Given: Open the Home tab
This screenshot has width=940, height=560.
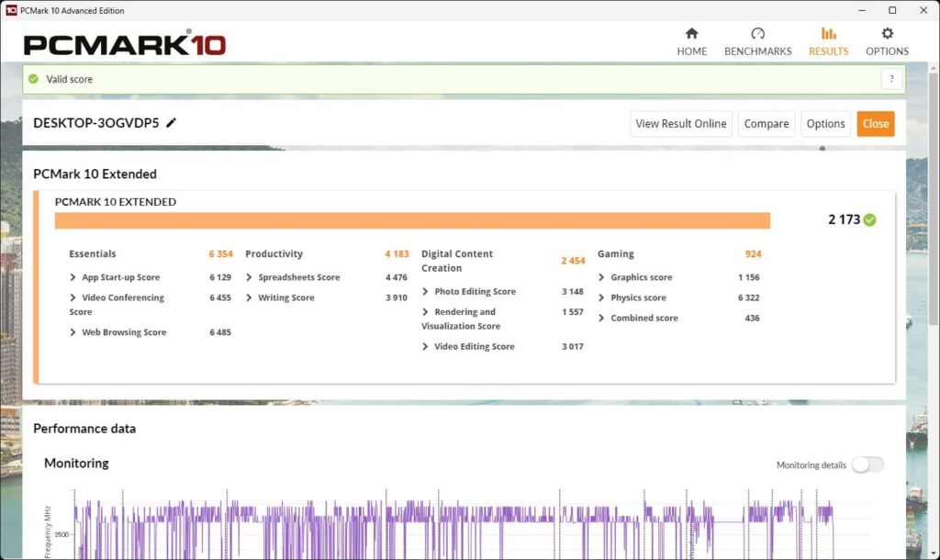Looking at the screenshot, I should click(x=692, y=42).
